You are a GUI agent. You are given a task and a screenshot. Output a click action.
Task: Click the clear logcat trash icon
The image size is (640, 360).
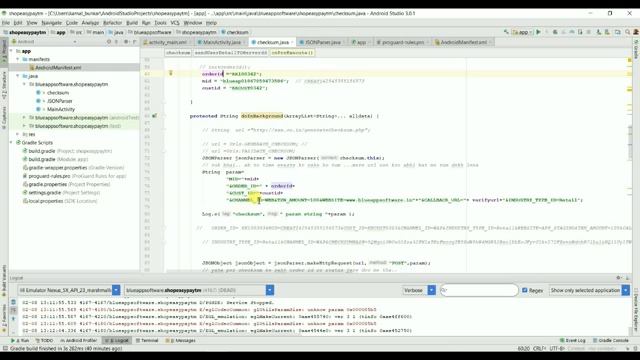click(13, 302)
